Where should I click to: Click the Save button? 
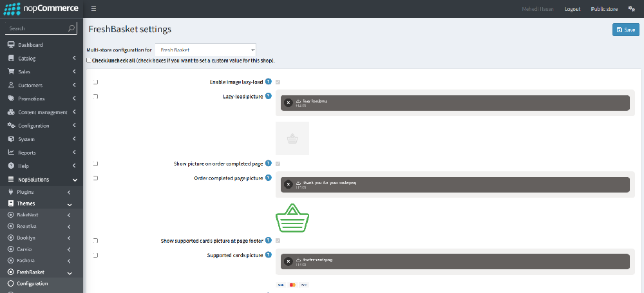click(625, 30)
